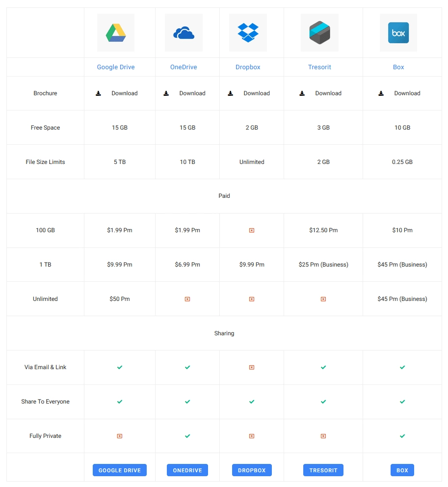The height and width of the screenshot is (487, 448).
Task: Click the Dropbox logo icon
Action: pos(248,32)
